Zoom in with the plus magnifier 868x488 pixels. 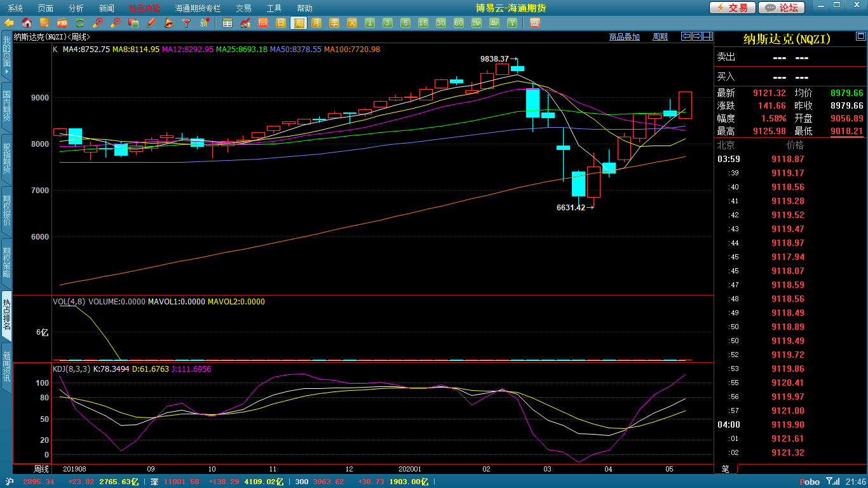click(98, 23)
